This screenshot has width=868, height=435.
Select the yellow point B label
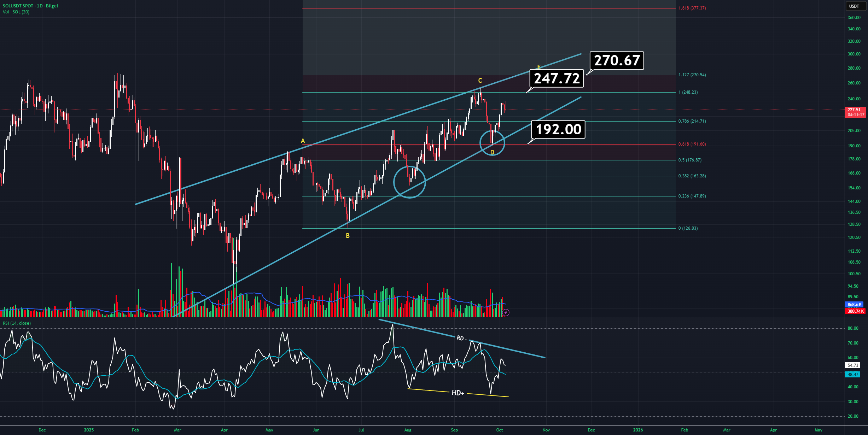(348, 236)
